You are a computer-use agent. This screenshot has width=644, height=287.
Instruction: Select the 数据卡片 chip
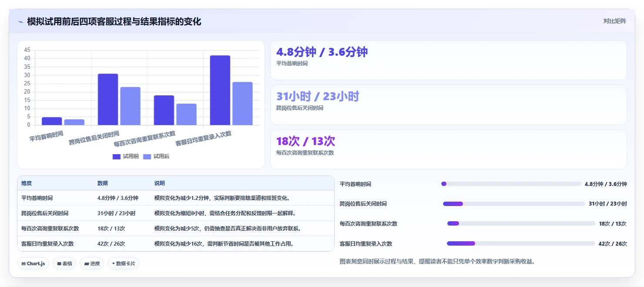[x=124, y=263]
